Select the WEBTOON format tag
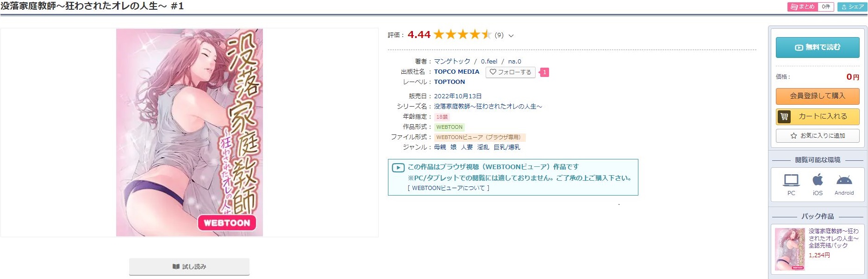868x279 pixels. 449,127
